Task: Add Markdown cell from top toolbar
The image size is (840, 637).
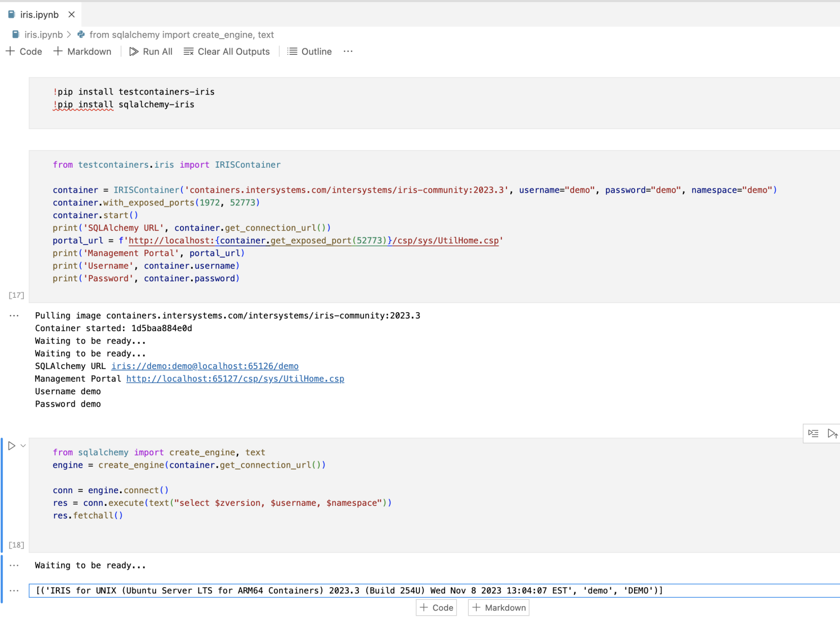Action: pos(82,51)
